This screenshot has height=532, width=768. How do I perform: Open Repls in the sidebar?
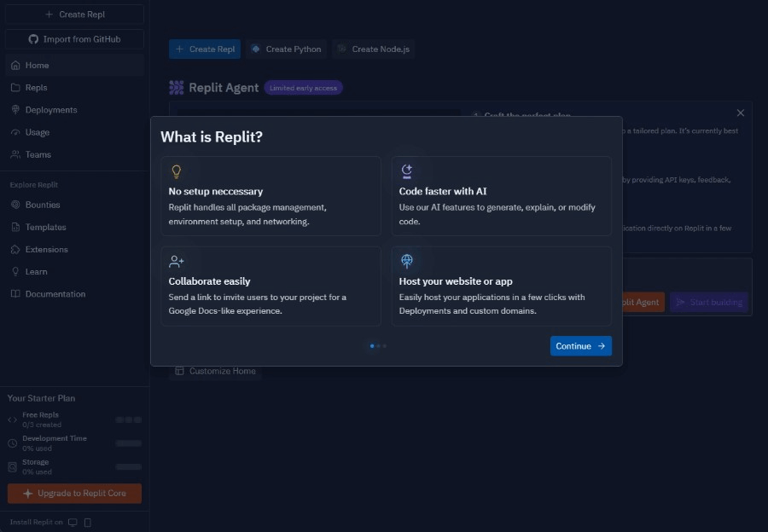pos(74,88)
